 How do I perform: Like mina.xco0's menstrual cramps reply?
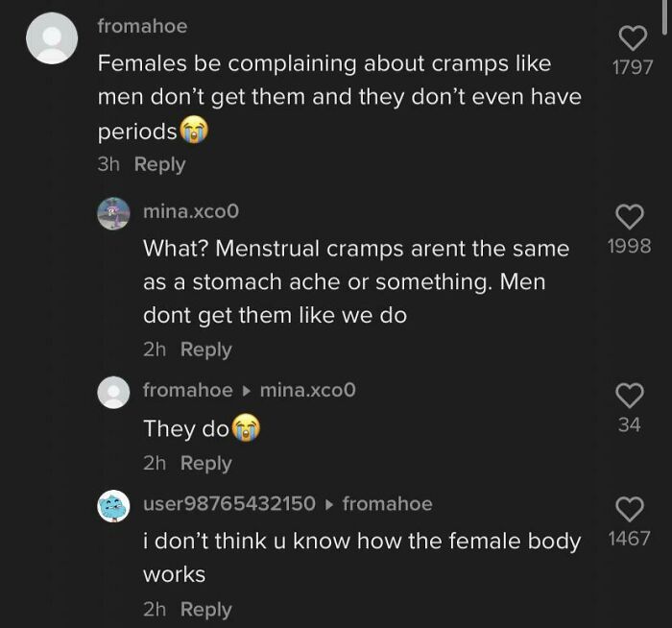point(629,218)
